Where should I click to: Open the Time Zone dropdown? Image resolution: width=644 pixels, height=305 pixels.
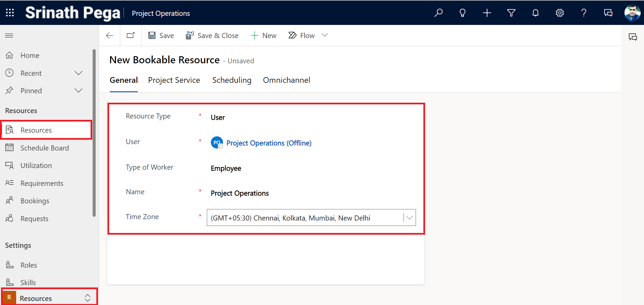tap(409, 218)
